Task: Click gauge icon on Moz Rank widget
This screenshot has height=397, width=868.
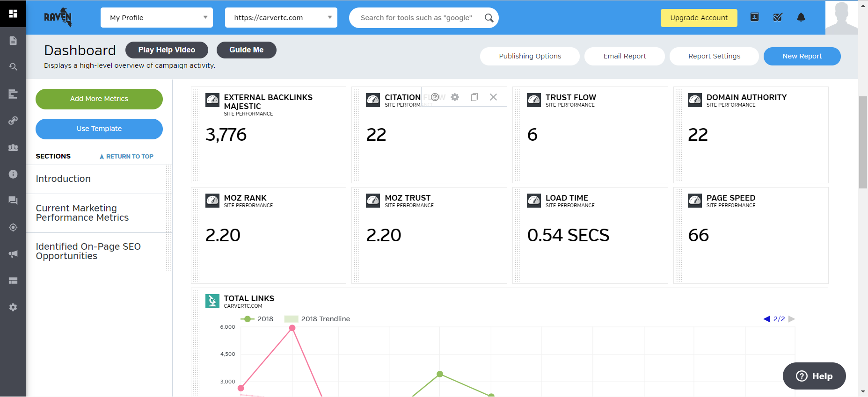Action: pyautogui.click(x=212, y=201)
